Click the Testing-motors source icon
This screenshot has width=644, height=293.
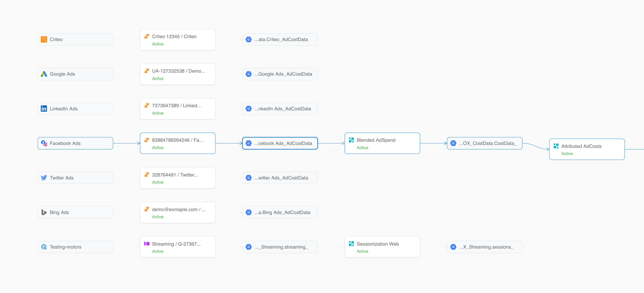point(44,247)
